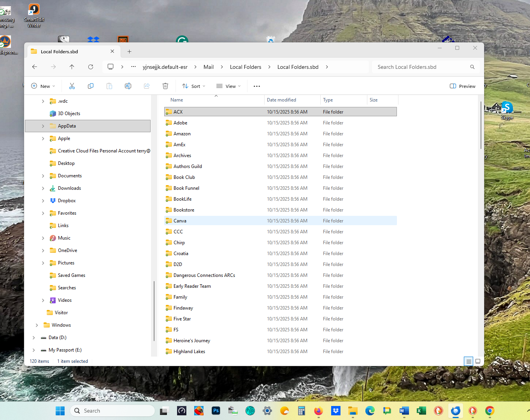The image size is (530, 420).
Task: Go up one folder level
Action: click(x=72, y=67)
